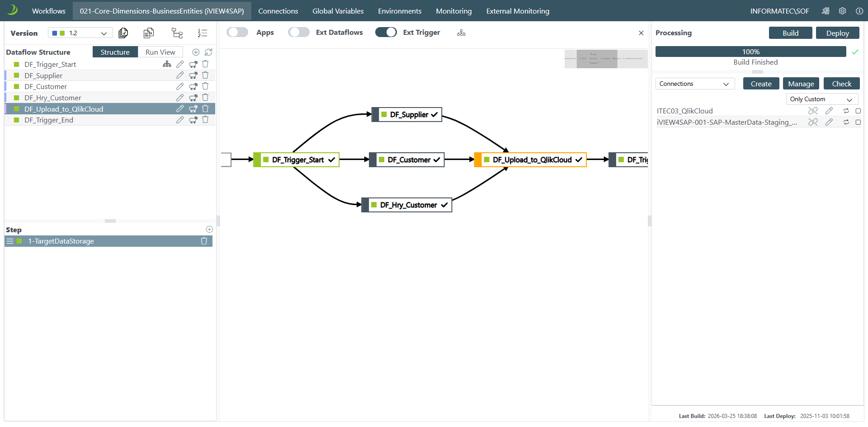Click the numbered list icon in version toolbar
868x427 pixels.
(x=203, y=33)
